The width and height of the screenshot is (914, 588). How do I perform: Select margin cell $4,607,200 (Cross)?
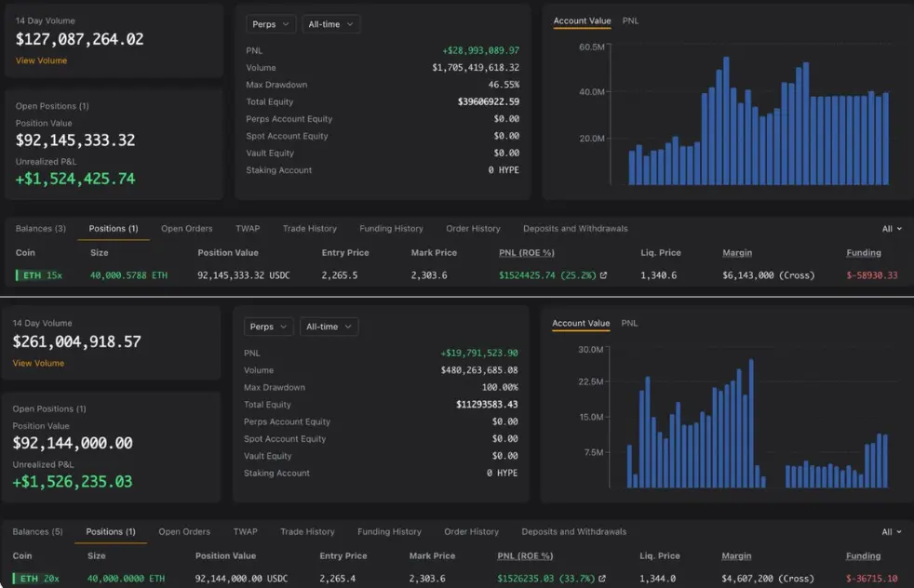[768, 578]
